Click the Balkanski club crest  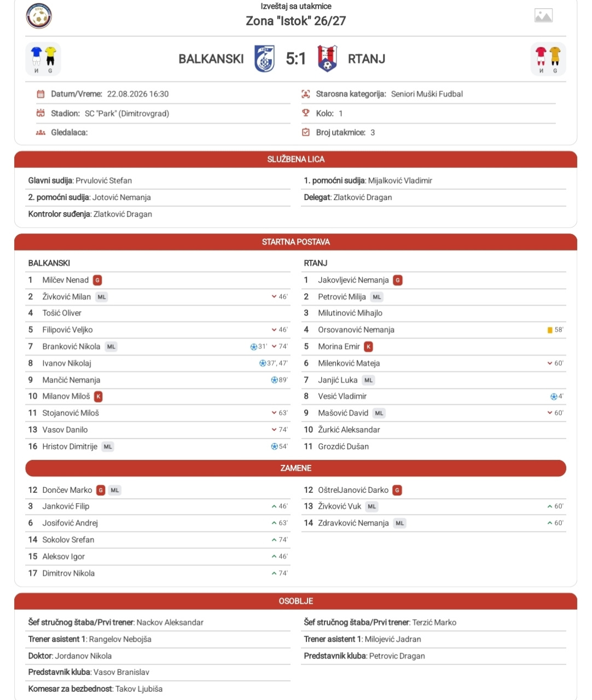[x=265, y=59]
